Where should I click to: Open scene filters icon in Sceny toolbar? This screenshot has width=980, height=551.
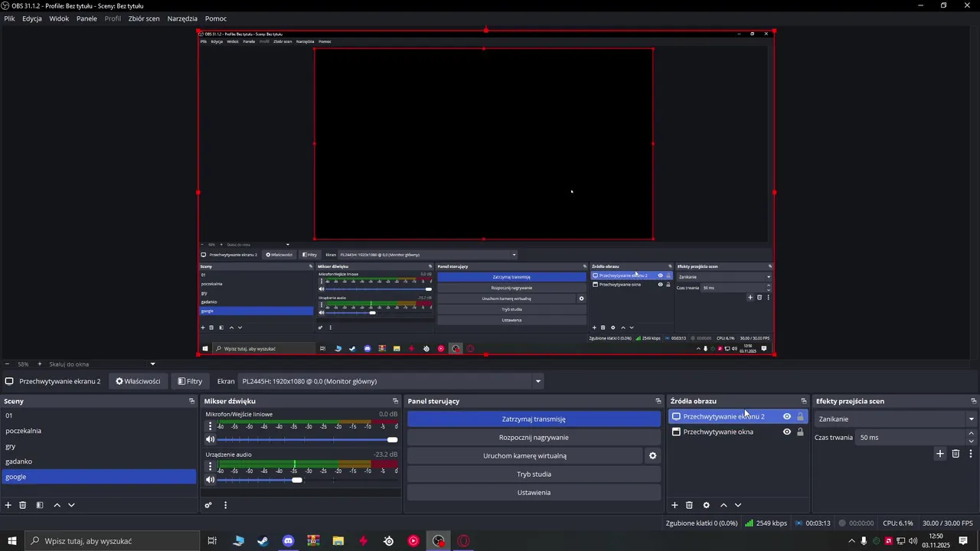coord(40,505)
